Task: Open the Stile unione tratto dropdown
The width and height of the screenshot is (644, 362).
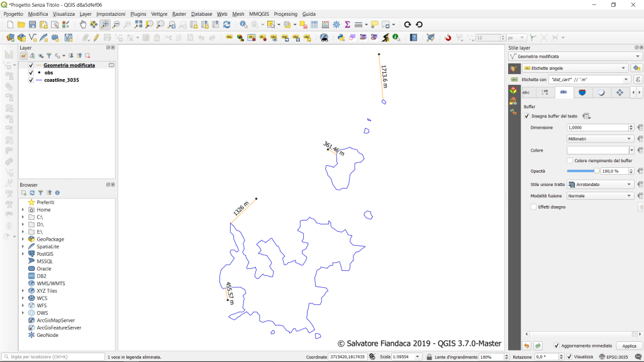Action: coord(599,185)
